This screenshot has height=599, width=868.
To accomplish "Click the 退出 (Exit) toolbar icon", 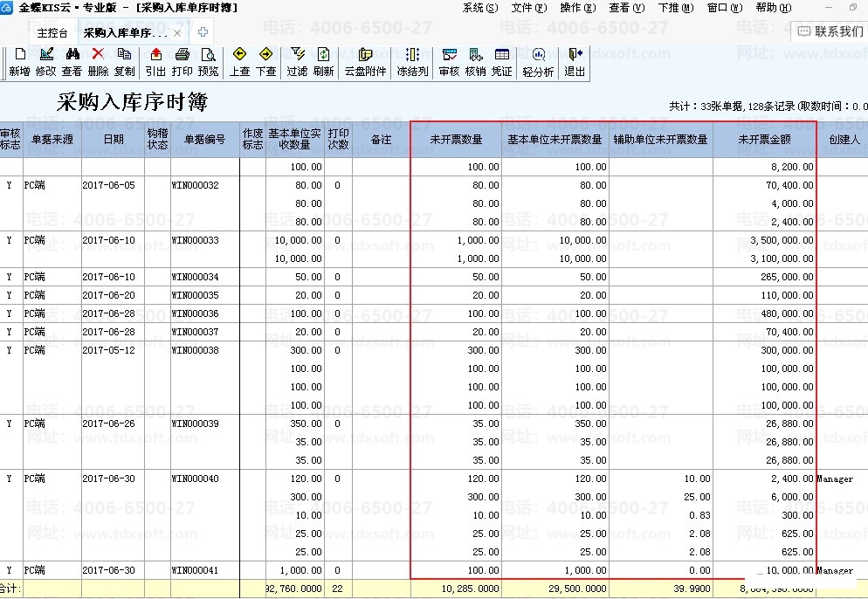I will point(575,53).
